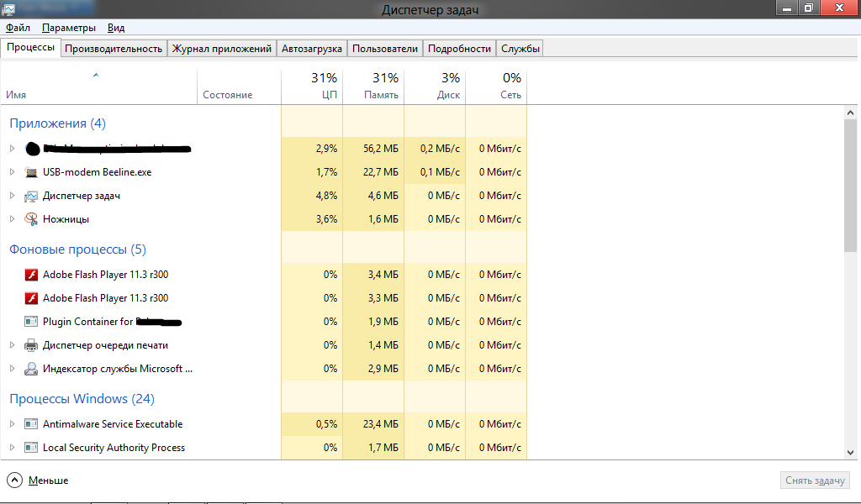Viewport: 861px width, 504px height.
Task: Select the Ножницы scissors icon
Action: point(31,219)
